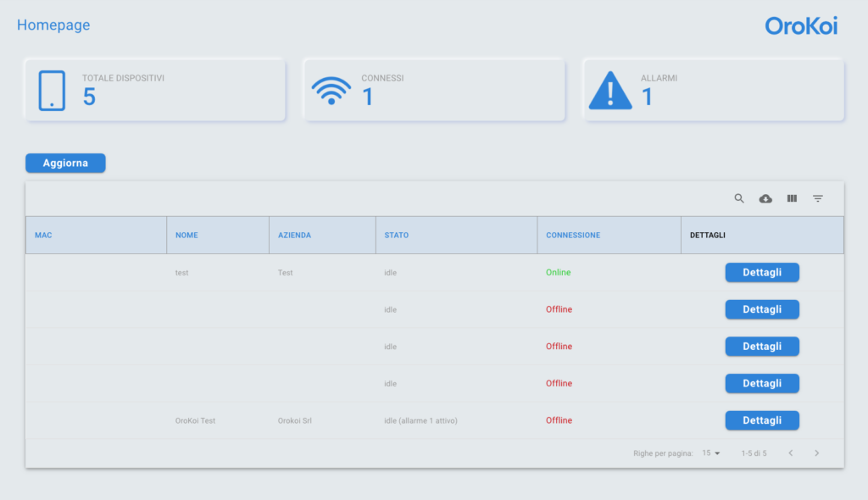Click the warning triangle in Allarmi card

tap(610, 91)
